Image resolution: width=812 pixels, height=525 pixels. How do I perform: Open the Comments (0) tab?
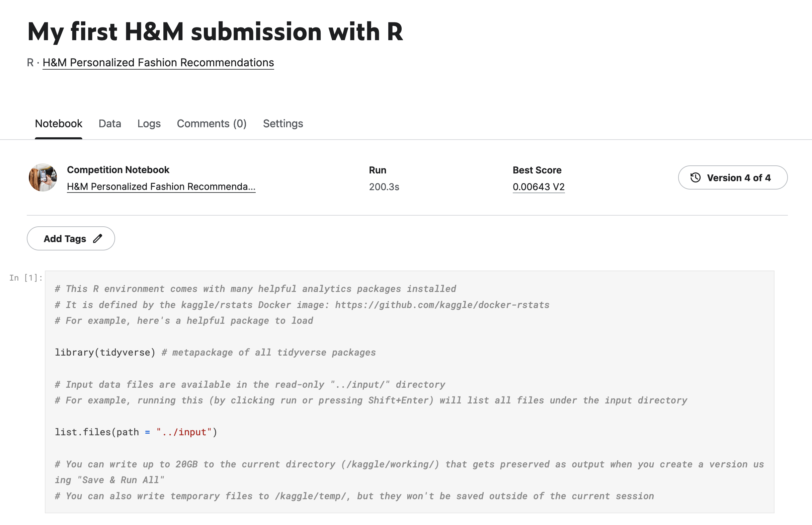click(x=211, y=124)
